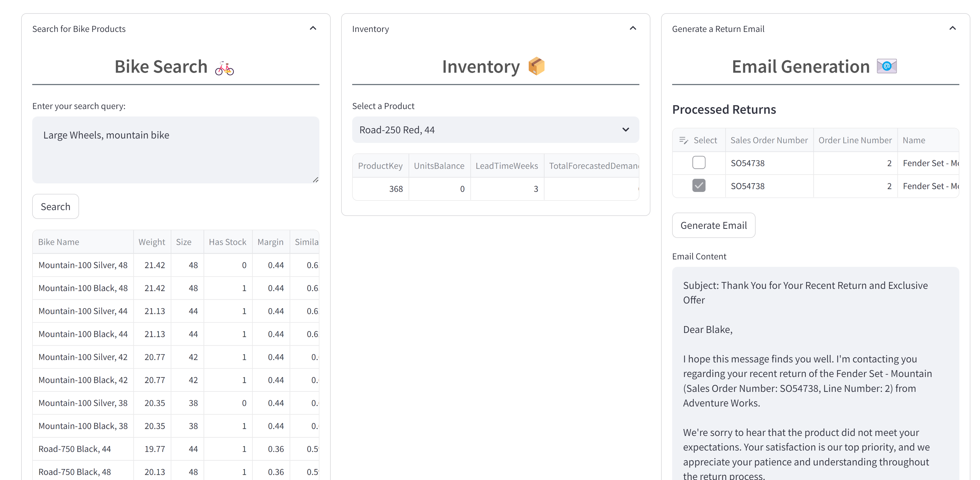Image resolution: width=980 pixels, height=480 pixels.
Task: Collapse the Inventory expander panel
Action: [633, 29]
